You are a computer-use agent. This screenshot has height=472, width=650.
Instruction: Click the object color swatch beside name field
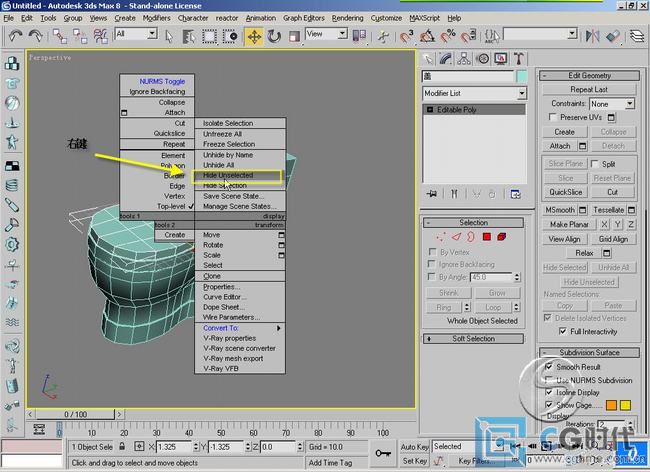point(521,76)
